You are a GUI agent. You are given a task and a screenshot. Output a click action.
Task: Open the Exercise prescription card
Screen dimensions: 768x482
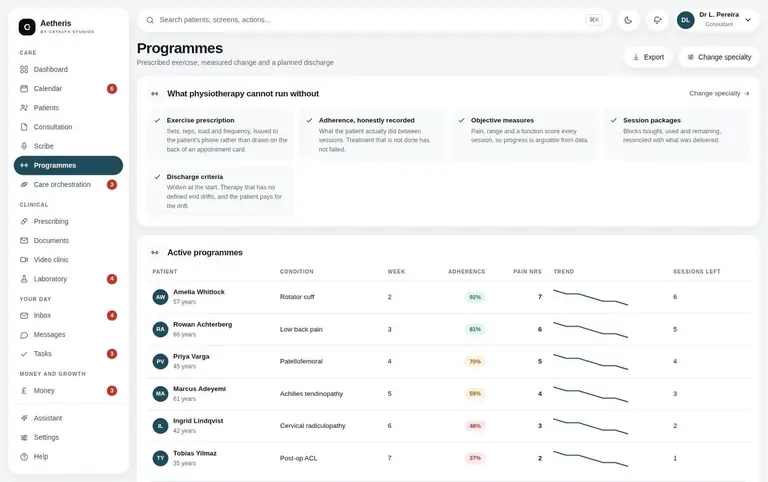pos(220,135)
